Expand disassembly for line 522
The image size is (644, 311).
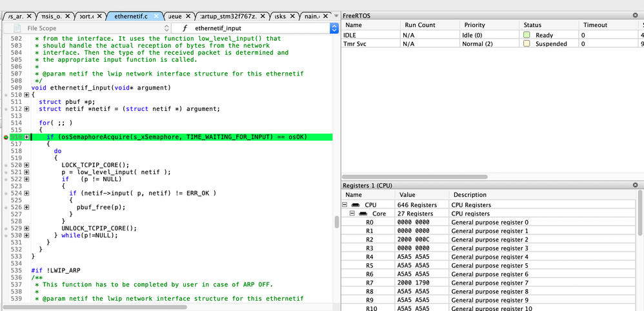pos(26,179)
